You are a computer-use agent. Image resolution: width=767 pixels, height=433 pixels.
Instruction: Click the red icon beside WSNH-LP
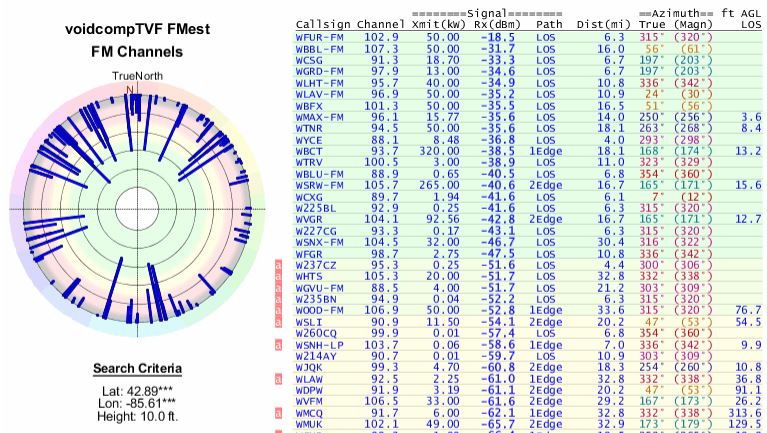tap(280, 344)
